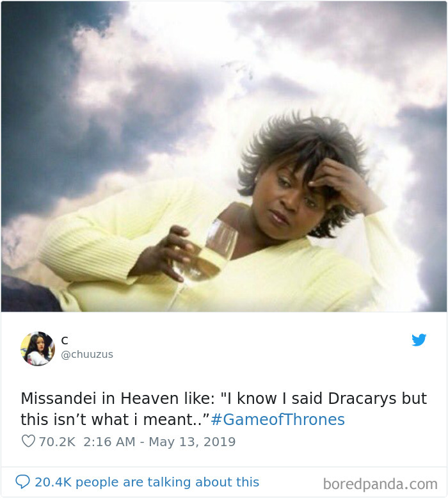Click the display name 'c'

(x=65, y=340)
